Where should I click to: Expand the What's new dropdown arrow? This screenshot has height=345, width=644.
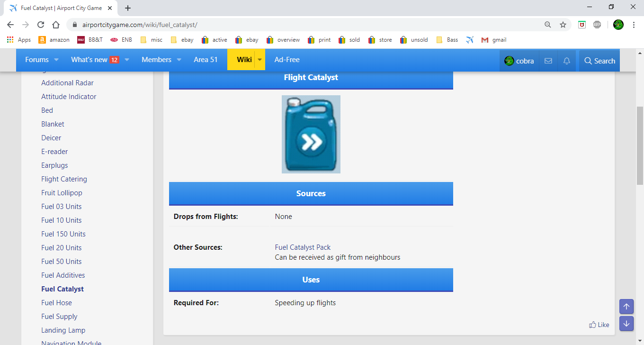pos(126,60)
